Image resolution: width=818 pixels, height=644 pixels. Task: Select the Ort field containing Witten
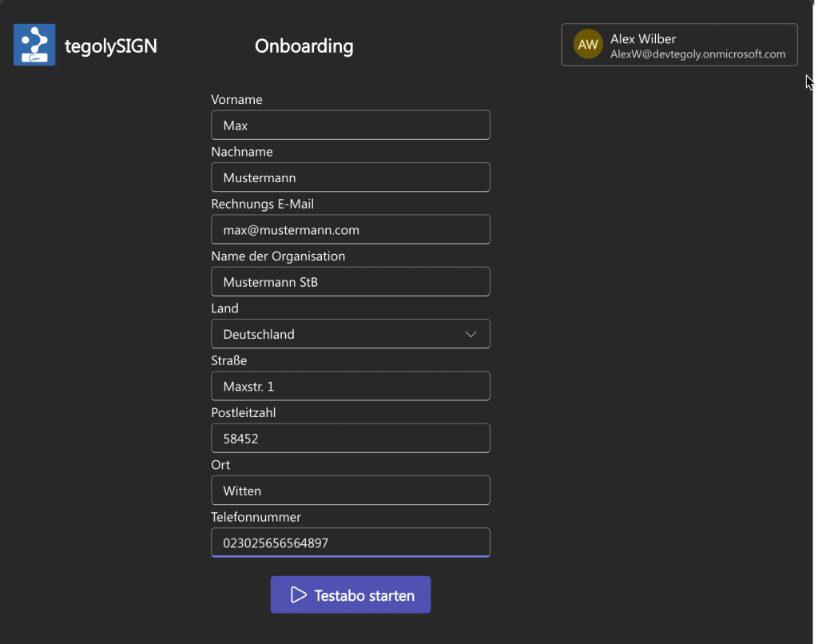pyautogui.click(x=350, y=491)
